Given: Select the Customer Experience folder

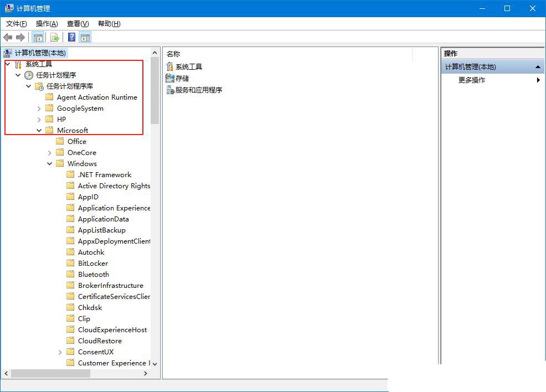Looking at the screenshot, I should click(114, 363).
